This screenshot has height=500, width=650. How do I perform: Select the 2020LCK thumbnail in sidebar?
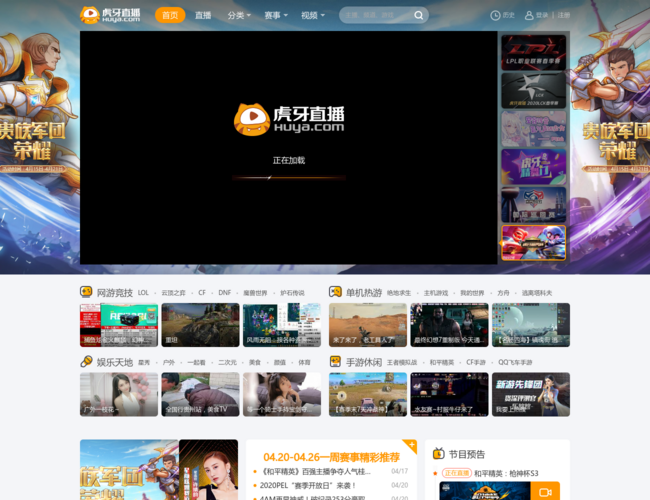pos(534,90)
